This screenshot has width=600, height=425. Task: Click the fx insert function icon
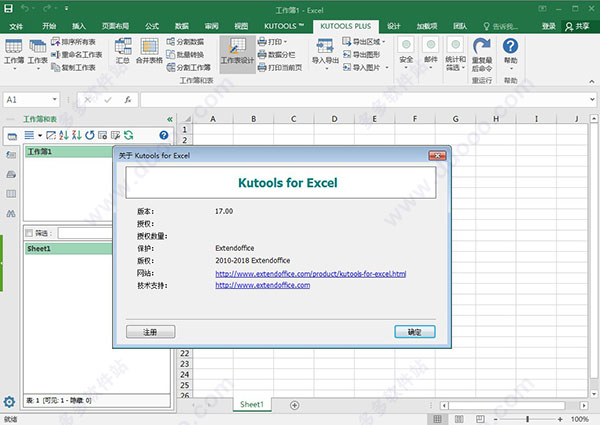[128, 99]
